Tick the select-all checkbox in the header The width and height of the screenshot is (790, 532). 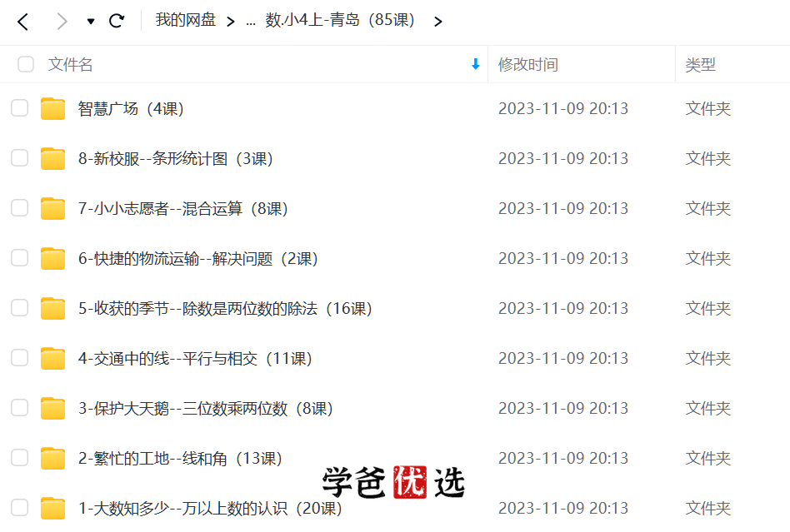tap(26, 64)
